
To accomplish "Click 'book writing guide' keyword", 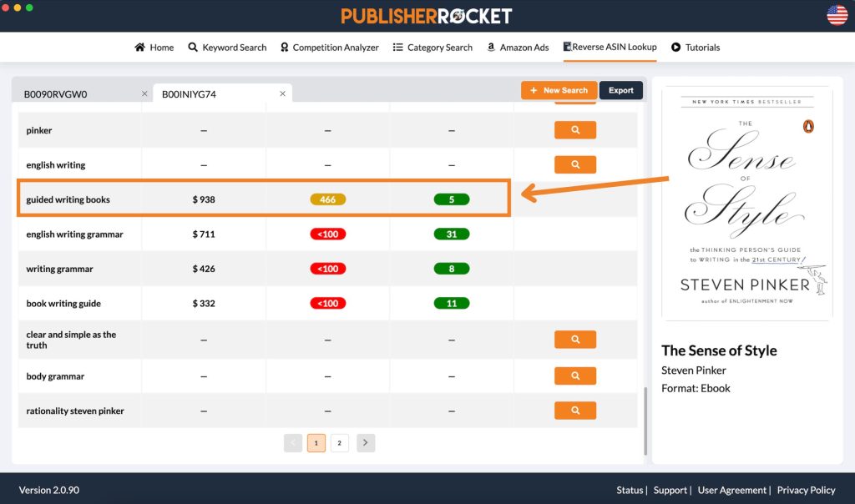I will (x=63, y=304).
